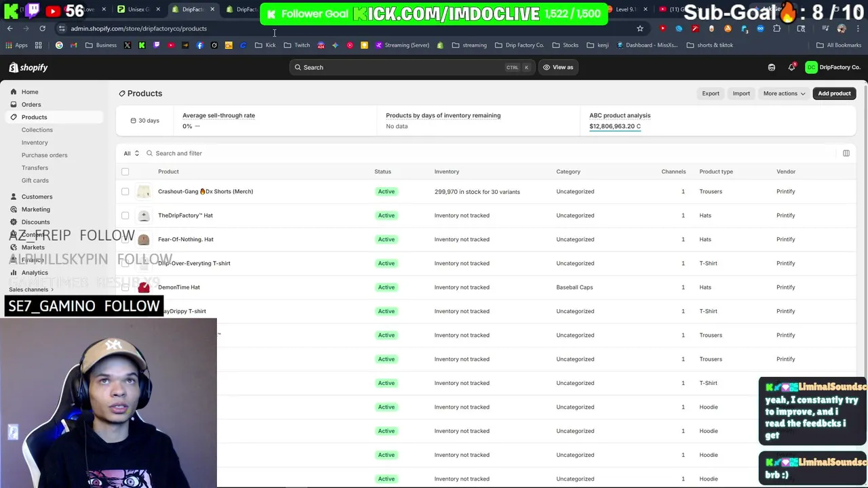Expand the Sales channels section
868x488 pixels.
coord(31,289)
